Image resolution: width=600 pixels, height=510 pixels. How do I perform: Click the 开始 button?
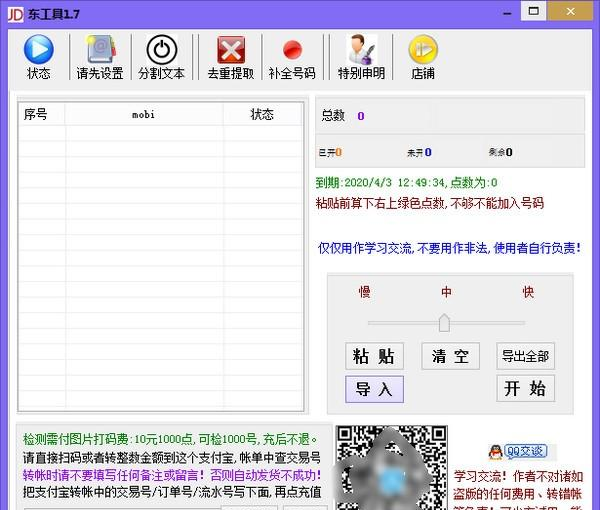pos(525,388)
